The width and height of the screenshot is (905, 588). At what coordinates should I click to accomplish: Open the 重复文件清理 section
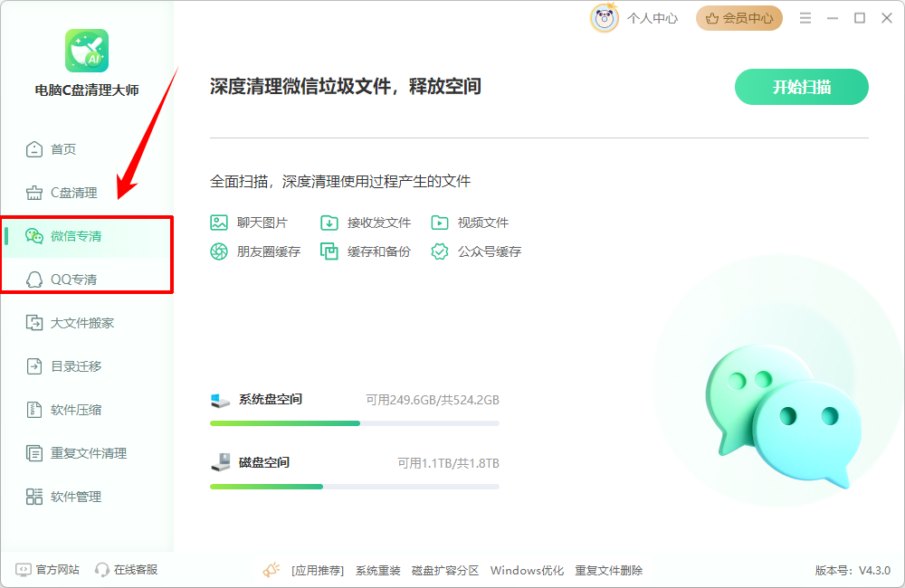click(x=87, y=453)
